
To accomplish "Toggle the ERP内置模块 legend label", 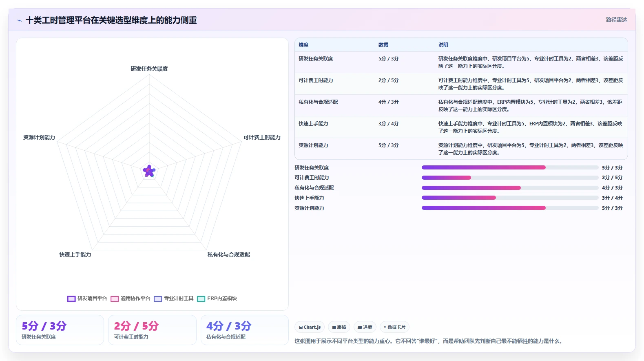I will [222, 299].
